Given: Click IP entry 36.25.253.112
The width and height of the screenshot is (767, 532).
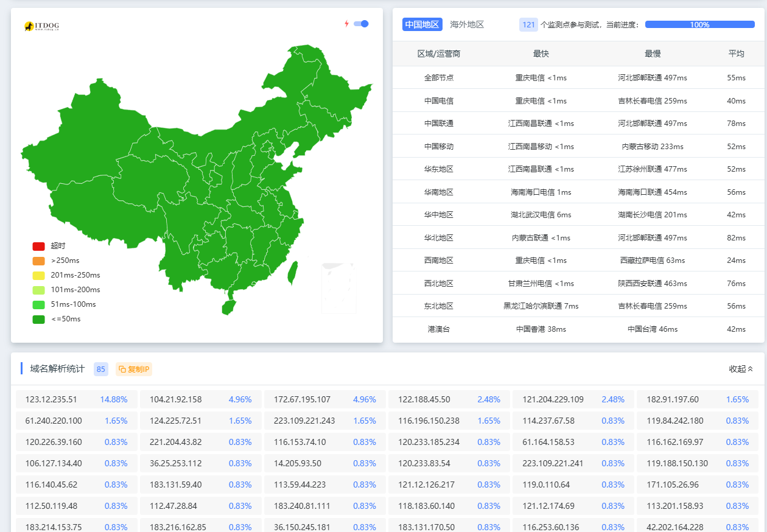Looking at the screenshot, I should (x=175, y=463).
